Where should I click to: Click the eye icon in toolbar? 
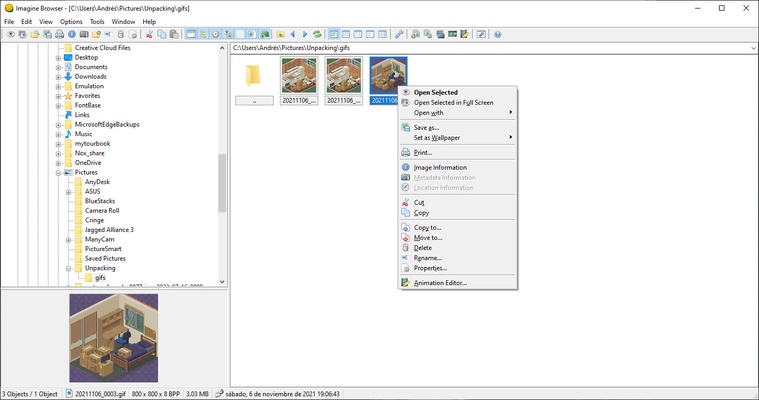[10, 34]
